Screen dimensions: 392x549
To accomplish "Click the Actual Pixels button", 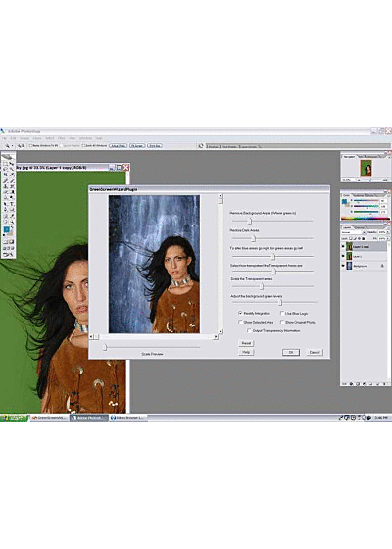I will [118, 146].
